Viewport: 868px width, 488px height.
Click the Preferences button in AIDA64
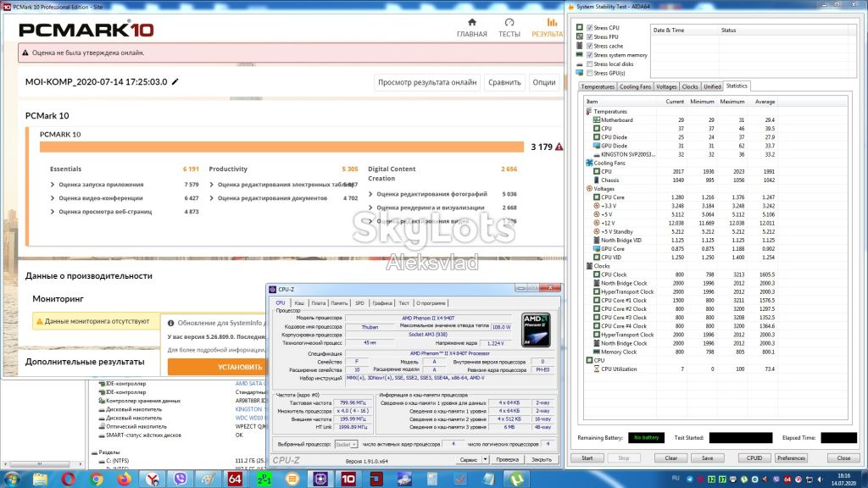click(791, 458)
